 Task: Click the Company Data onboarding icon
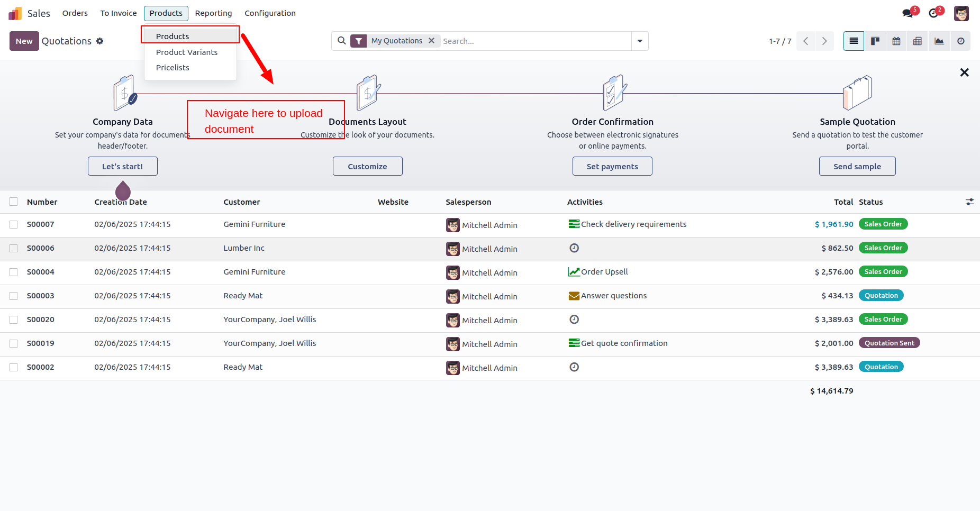[x=125, y=93]
